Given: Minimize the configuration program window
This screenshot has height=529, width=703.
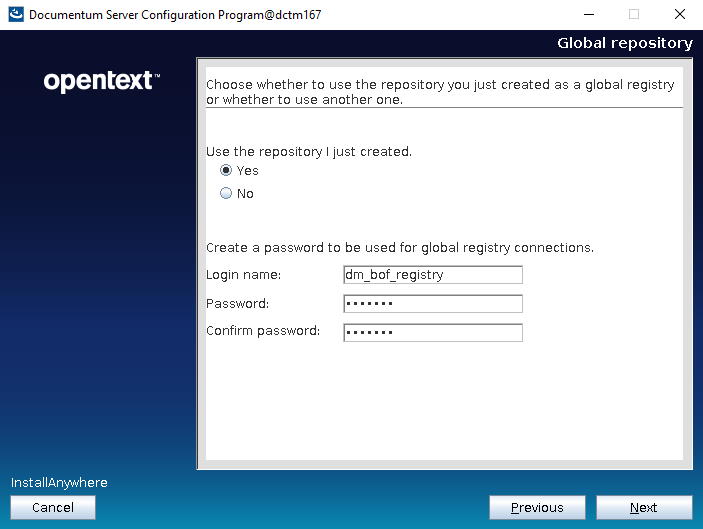Looking at the screenshot, I should click(x=587, y=14).
